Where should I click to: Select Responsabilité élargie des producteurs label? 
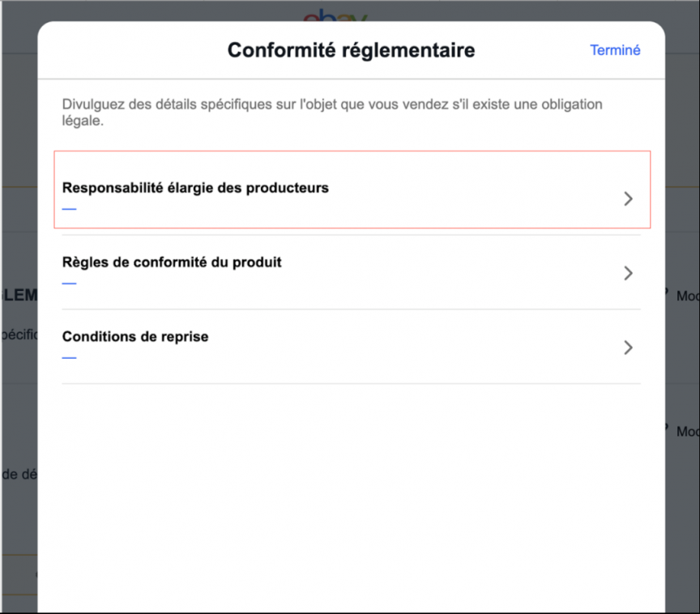tap(195, 188)
